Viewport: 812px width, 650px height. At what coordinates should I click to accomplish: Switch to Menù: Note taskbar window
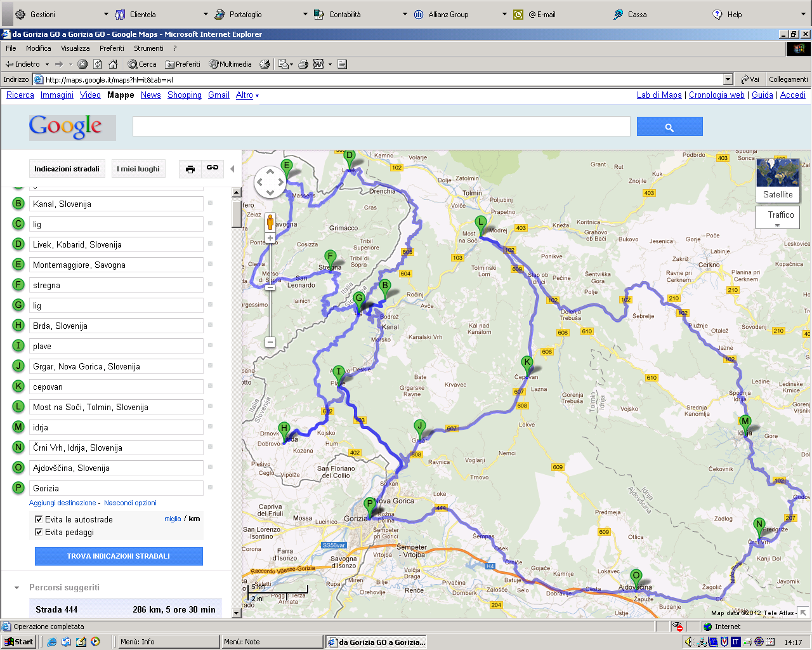(272, 642)
